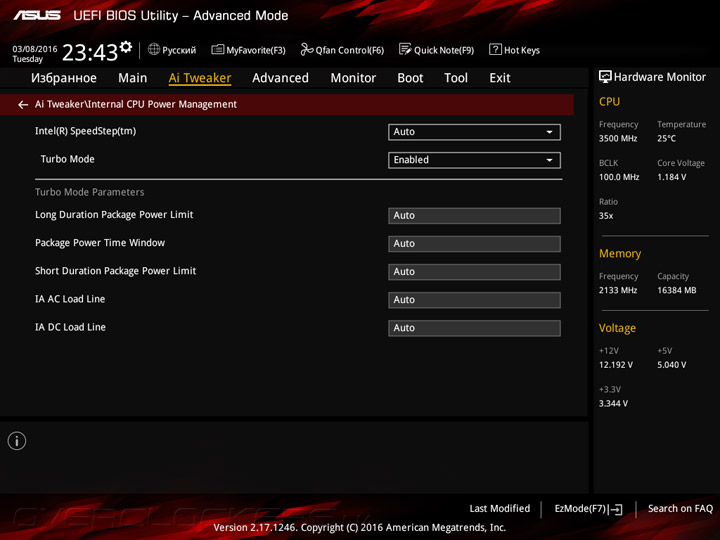720x540 pixels.
Task: Click Search on FAQ link
Action: click(681, 509)
